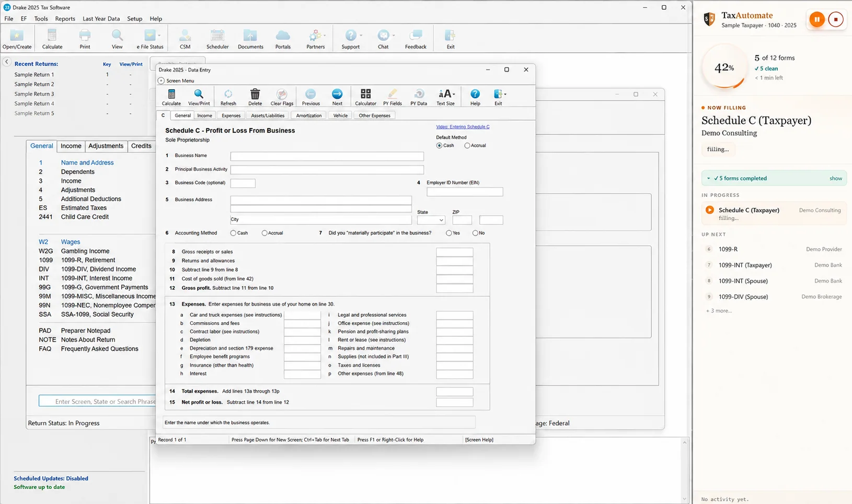Open the State dropdown

(x=431, y=220)
